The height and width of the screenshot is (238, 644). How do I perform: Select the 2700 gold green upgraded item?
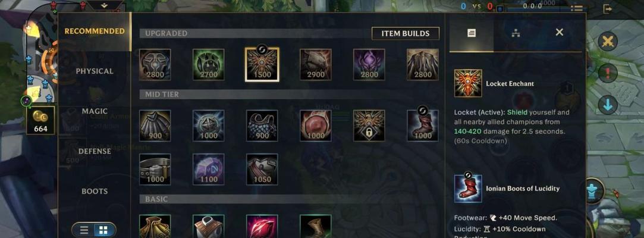tap(209, 64)
